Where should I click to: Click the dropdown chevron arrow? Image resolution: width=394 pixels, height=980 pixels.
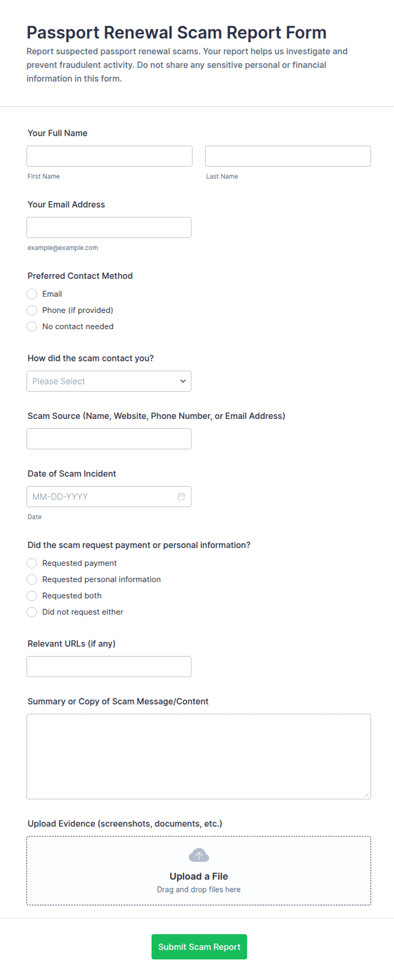(x=183, y=381)
